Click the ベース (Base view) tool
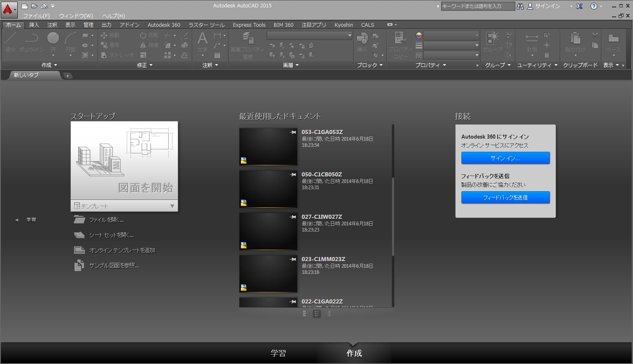 (613, 45)
